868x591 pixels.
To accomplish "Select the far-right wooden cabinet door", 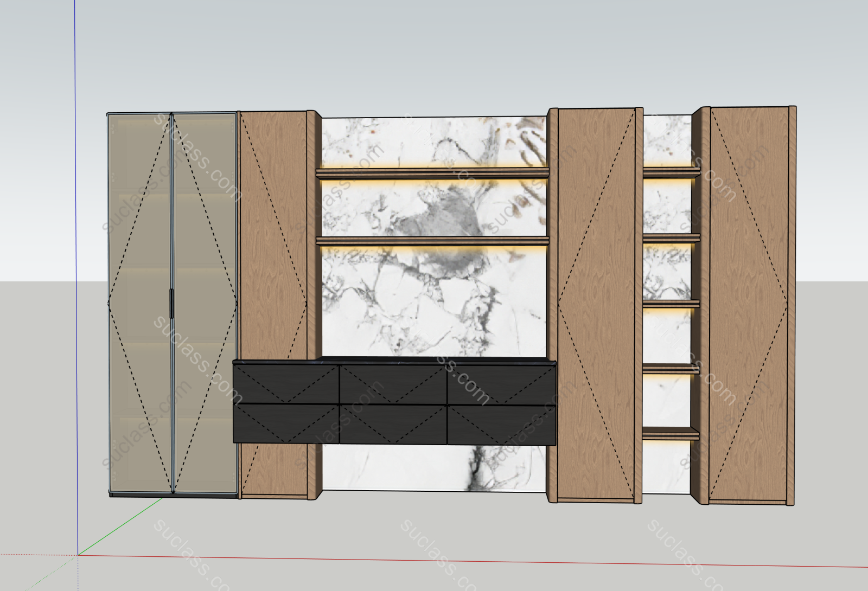I will (749, 305).
